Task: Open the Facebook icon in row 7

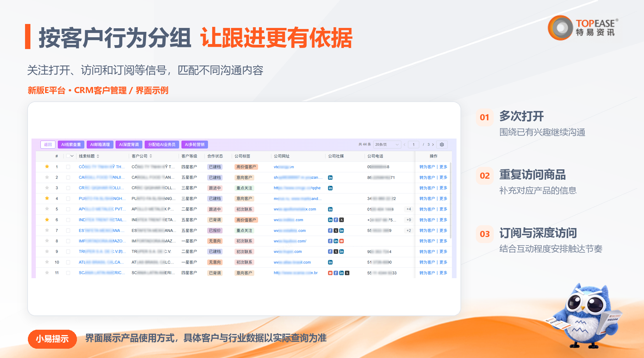Action: 330,231
